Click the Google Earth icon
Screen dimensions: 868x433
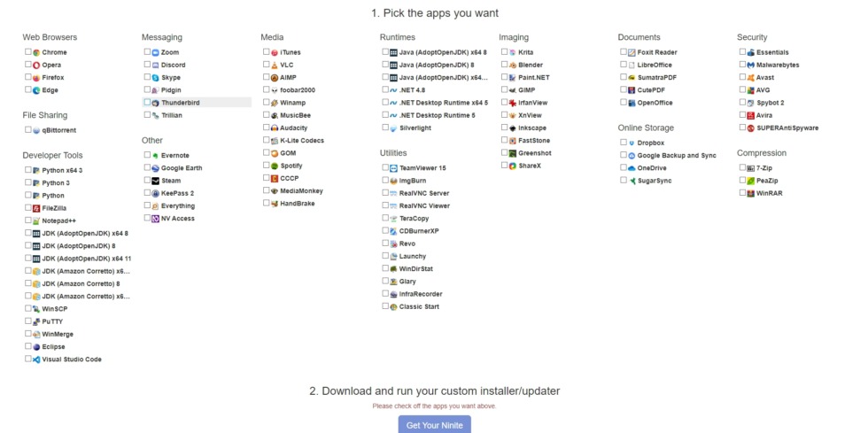[156, 168]
